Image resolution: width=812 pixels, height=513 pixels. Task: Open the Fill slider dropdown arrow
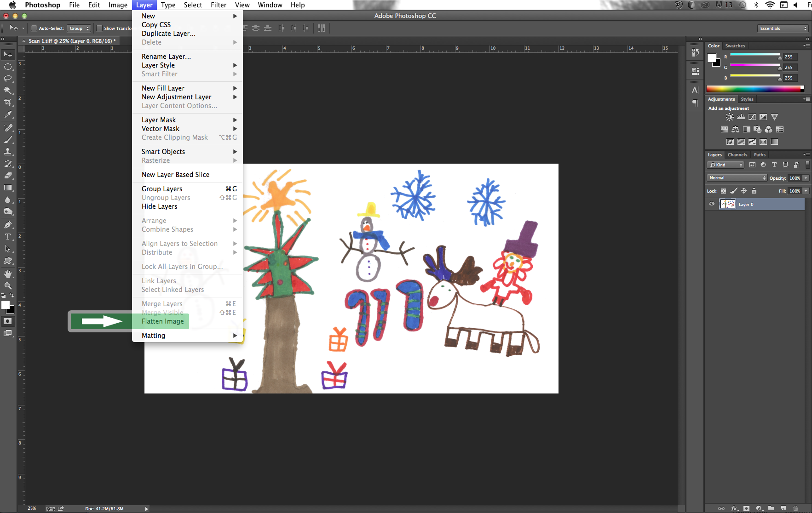pyautogui.click(x=806, y=191)
